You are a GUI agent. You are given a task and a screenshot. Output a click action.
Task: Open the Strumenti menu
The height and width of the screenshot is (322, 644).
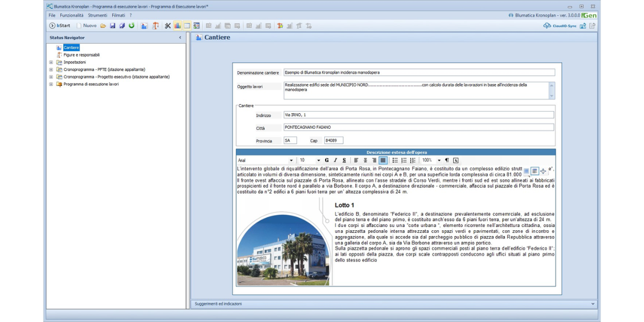pos(98,16)
